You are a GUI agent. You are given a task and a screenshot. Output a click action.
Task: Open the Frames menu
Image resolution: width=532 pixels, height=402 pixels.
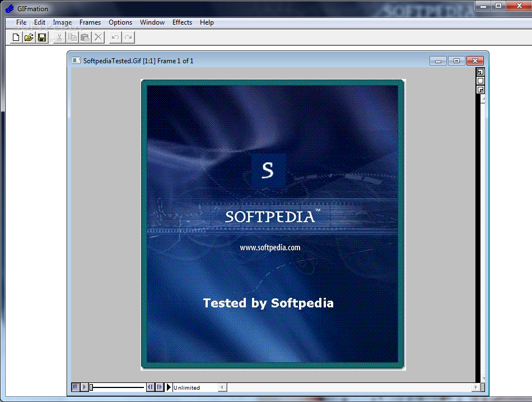click(x=90, y=22)
